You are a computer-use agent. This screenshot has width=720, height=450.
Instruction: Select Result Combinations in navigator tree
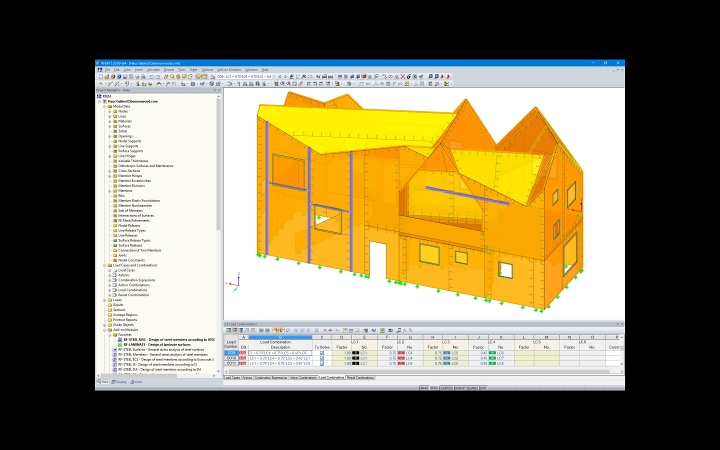click(x=134, y=295)
